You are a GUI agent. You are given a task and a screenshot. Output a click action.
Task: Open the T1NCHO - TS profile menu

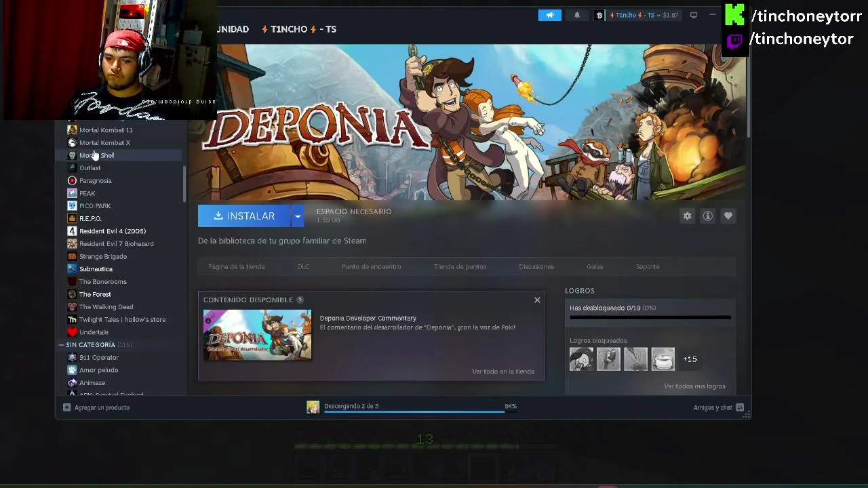coord(299,29)
